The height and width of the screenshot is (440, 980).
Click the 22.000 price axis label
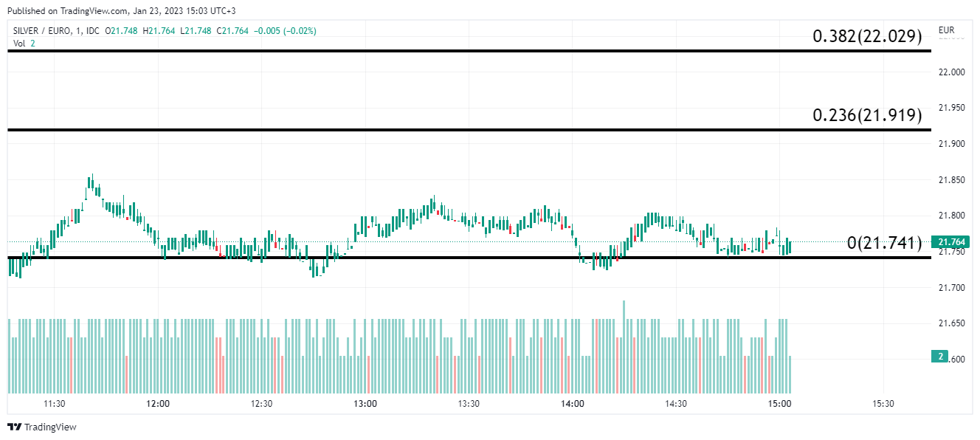(951, 72)
